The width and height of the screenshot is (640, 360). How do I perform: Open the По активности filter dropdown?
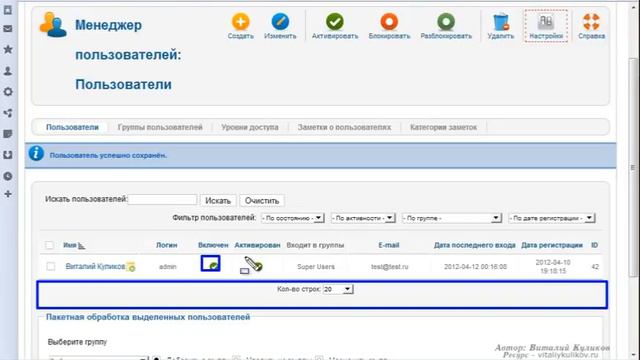pyautogui.click(x=363, y=218)
